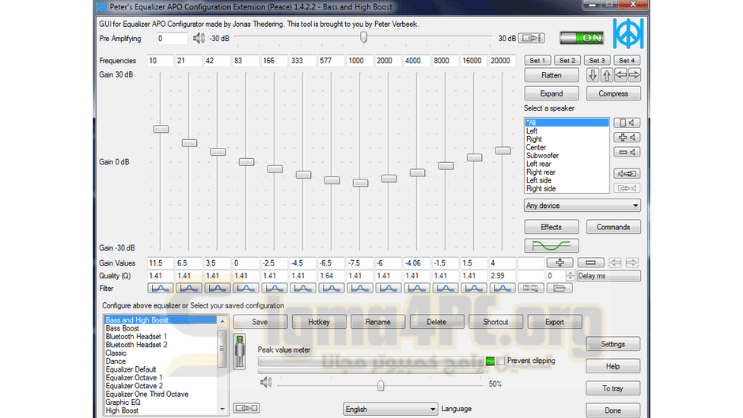
Task: Shift all gains up with up arrow
Action: pyautogui.click(x=607, y=75)
